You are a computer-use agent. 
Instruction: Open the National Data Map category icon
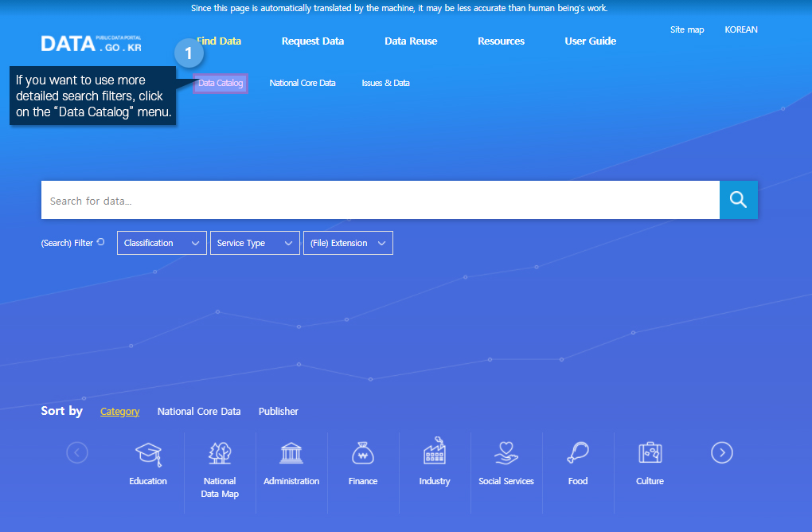coord(220,454)
